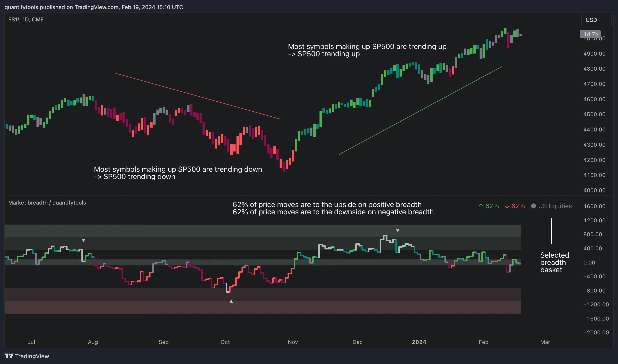Screen dimensions: 618x364
Task: Select the red descending trend line
Action: (x=197, y=96)
